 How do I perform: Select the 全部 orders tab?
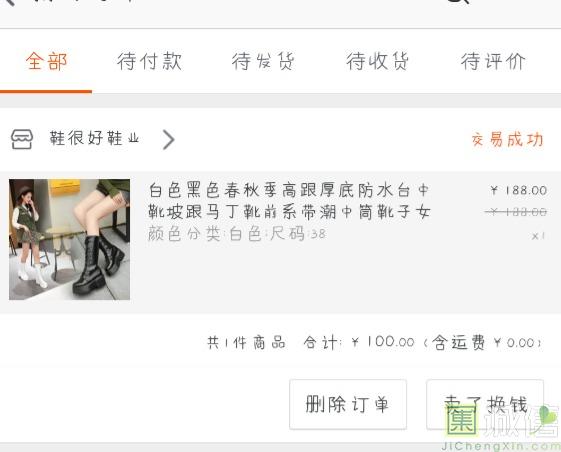point(46,61)
